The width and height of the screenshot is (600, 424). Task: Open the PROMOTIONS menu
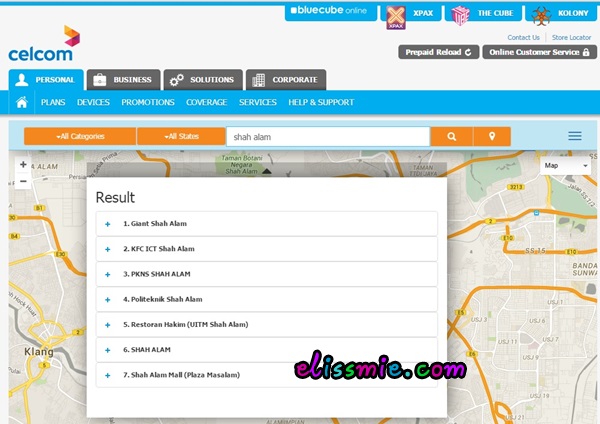148,102
